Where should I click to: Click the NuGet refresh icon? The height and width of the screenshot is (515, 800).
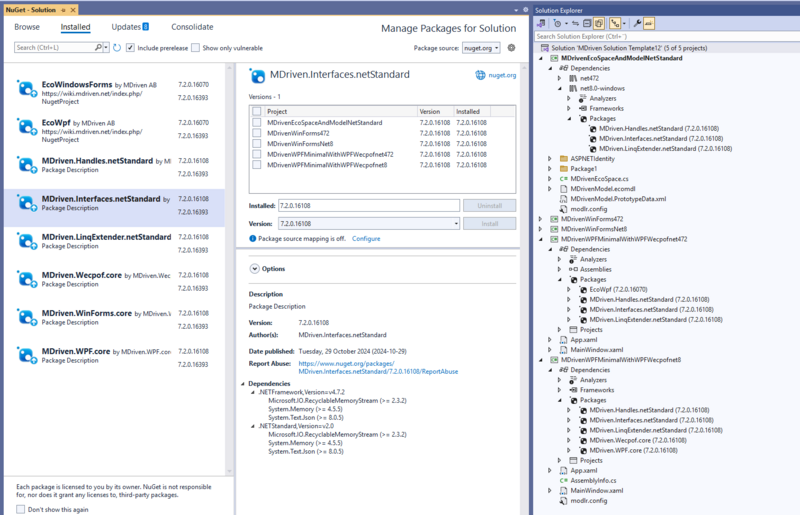pos(117,47)
